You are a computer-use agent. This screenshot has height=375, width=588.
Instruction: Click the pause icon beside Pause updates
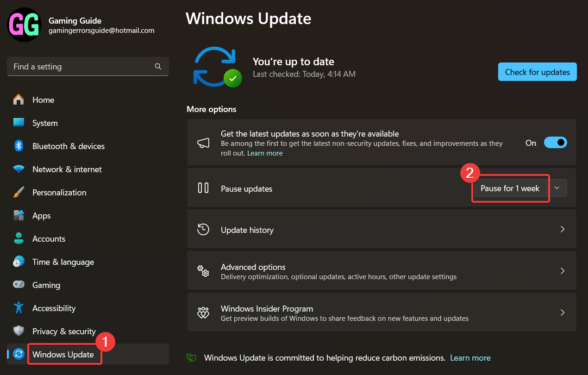click(x=203, y=188)
